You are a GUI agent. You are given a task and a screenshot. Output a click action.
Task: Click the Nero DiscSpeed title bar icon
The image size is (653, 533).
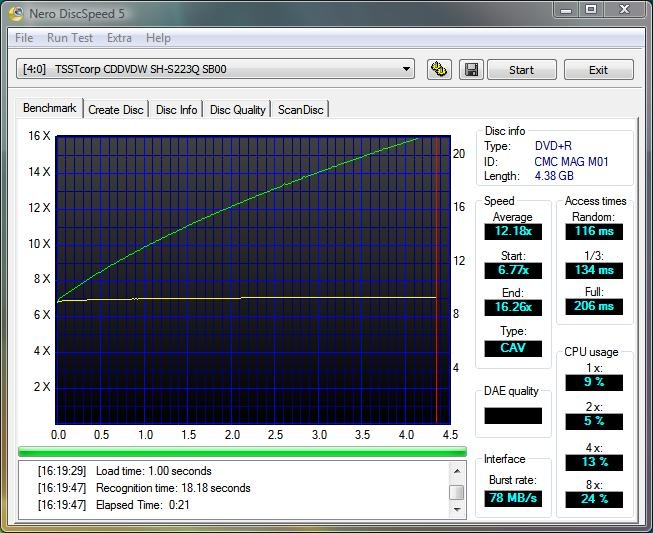pyautogui.click(x=16, y=12)
